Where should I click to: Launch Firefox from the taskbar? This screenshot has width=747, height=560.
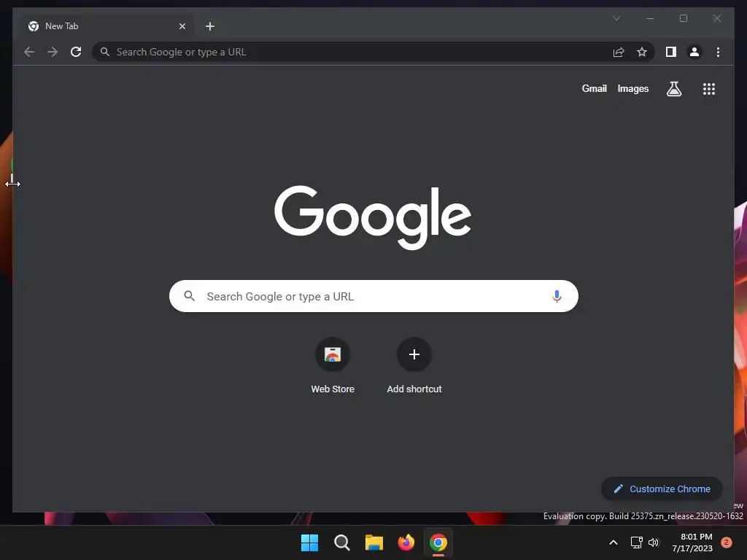(x=406, y=542)
